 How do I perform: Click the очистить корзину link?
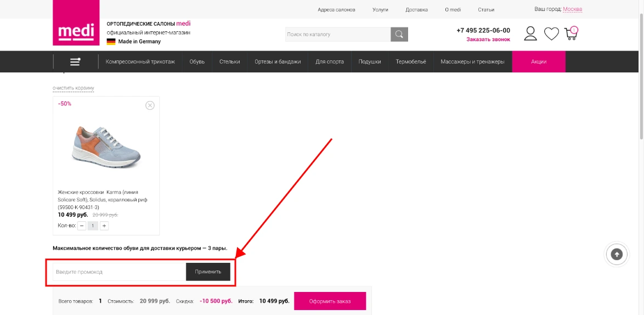(73, 88)
